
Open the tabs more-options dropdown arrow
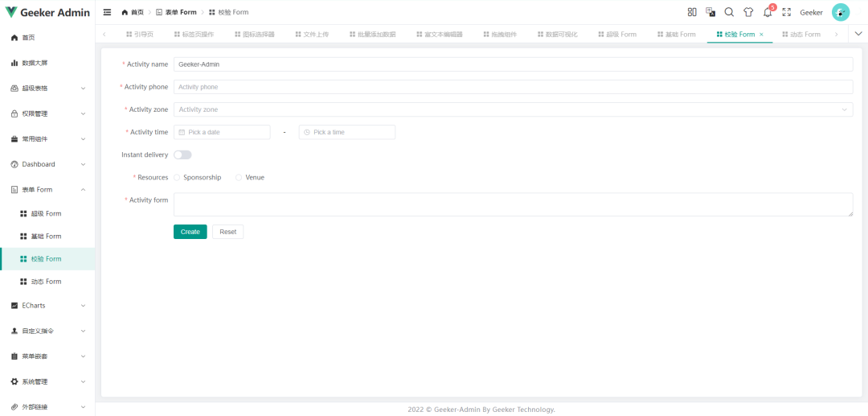click(x=858, y=34)
